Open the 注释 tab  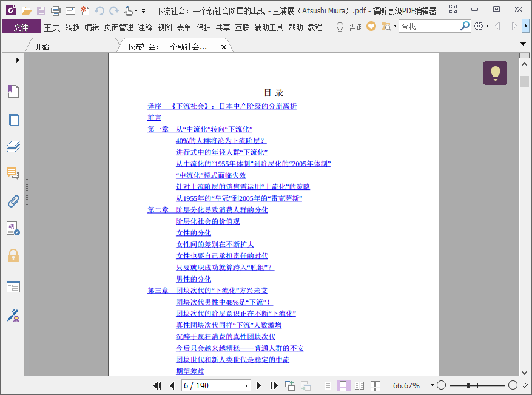[145, 27]
